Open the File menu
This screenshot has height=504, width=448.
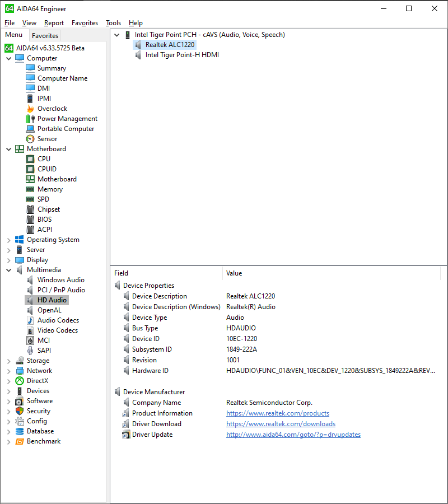pos(10,23)
